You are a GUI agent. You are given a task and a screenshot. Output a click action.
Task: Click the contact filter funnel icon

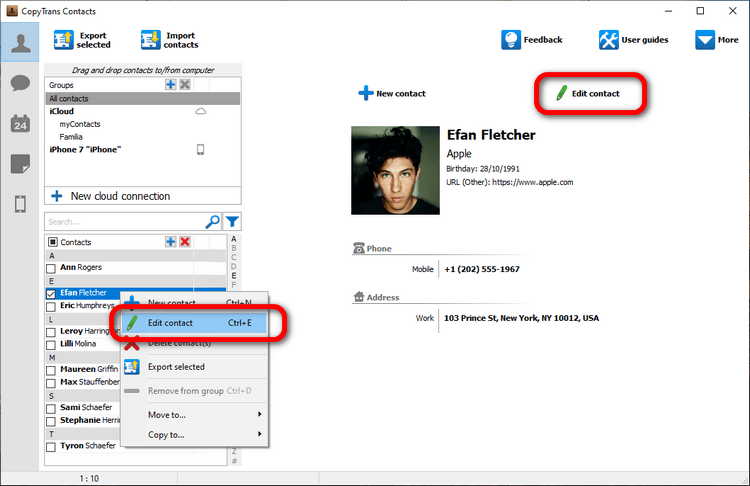click(232, 222)
